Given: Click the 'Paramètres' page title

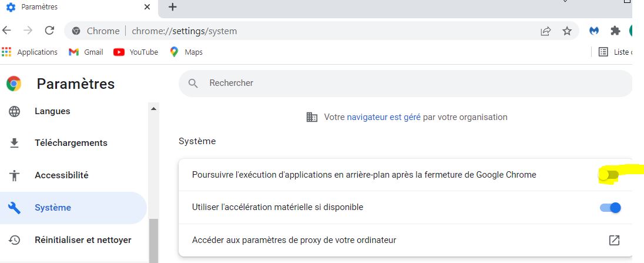Looking at the screenshot, I should (x=76, y=84).
